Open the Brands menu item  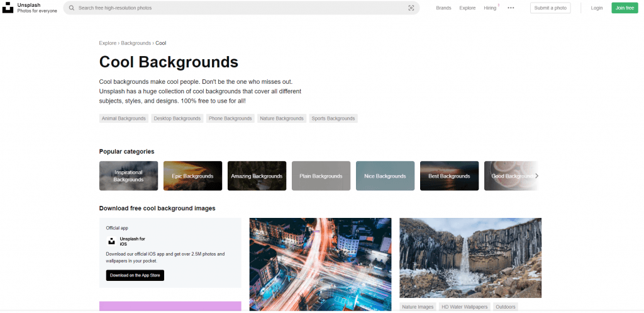tap(443, 8)
